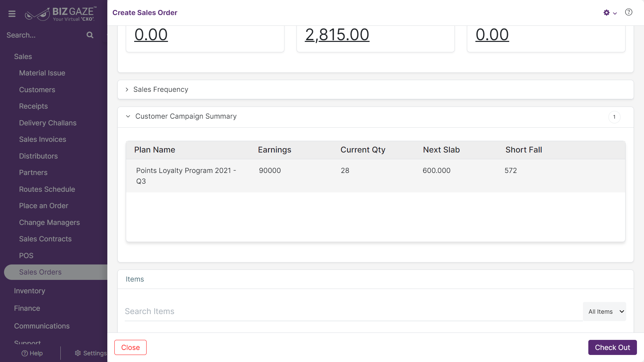Click the BizGaze logo
This screenshot has width=644, height=362.
click(61, 14)
